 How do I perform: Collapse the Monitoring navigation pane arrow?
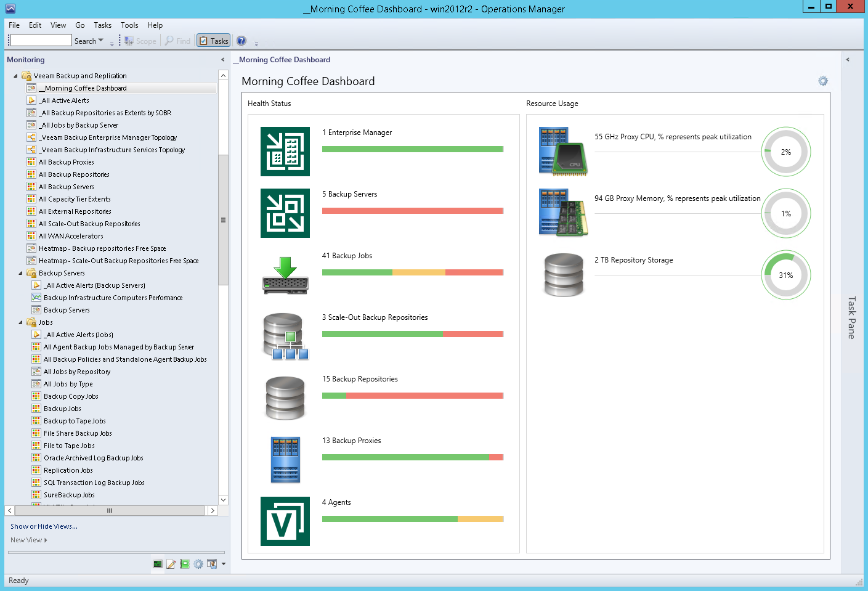[x=222, y=60]
